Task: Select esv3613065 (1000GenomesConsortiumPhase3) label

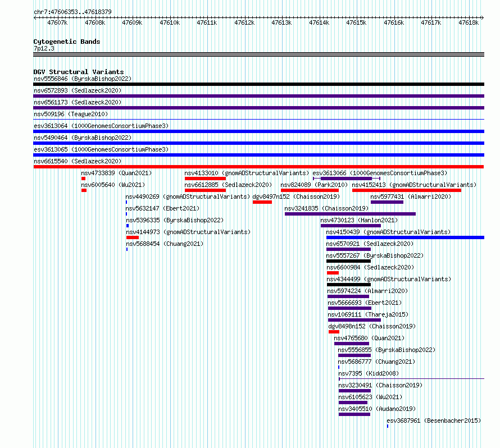Action: 101,149
